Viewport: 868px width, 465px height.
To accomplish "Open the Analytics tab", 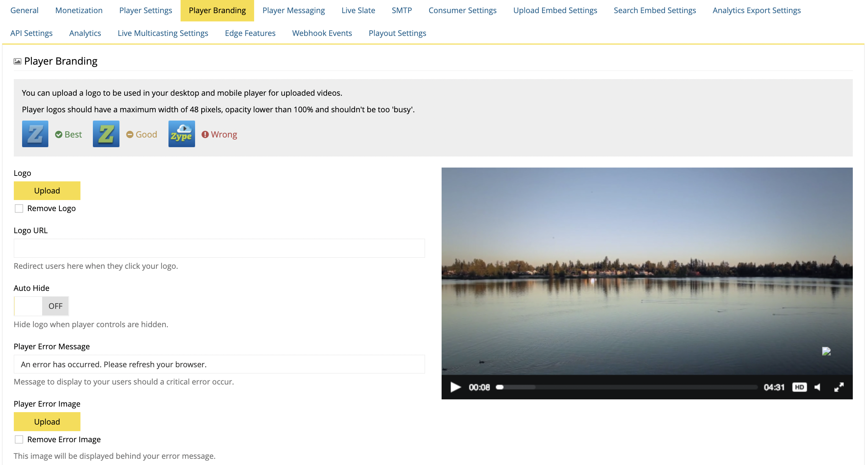I will click(x=85, y=33).
